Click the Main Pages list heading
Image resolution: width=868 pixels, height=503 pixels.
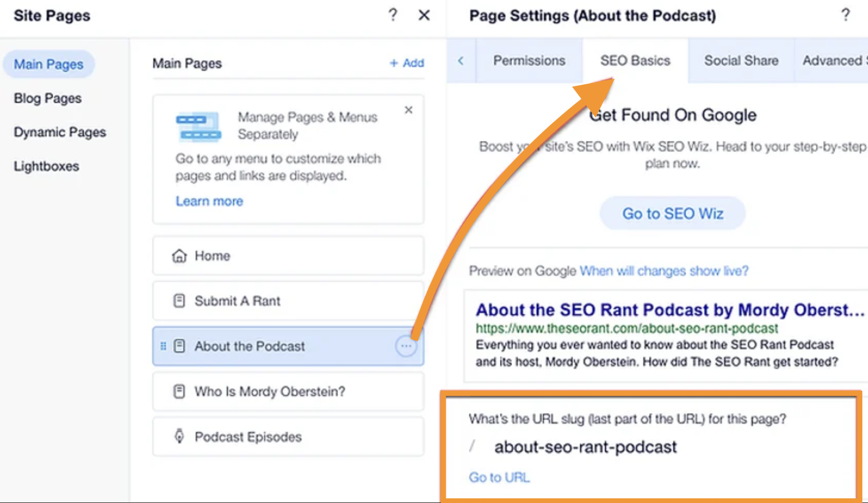click(187, 63)
